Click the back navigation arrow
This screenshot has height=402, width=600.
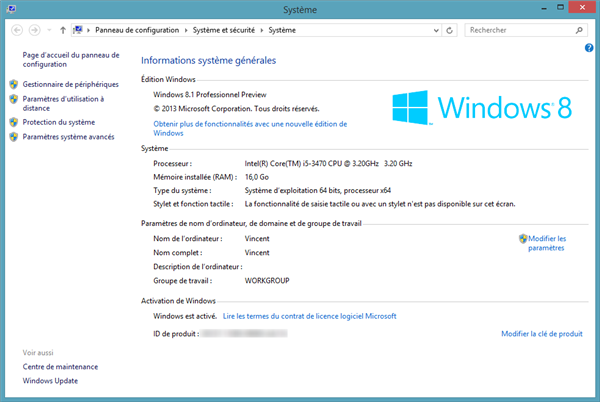(x=19, y=30)
